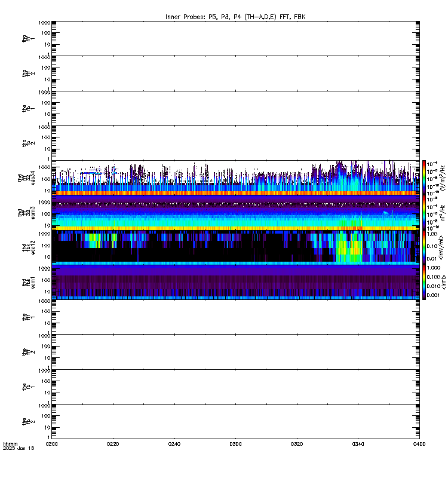448x478 pixels.
Task: Click inside the thd fff 32 scm3 spectrogram
Action: [235, 213]
